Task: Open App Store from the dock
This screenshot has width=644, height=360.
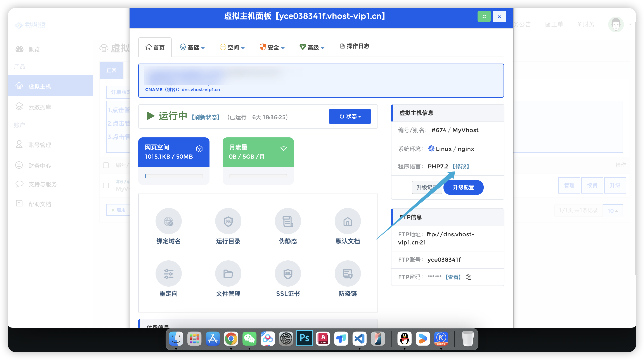Action: tap(213, 339)
